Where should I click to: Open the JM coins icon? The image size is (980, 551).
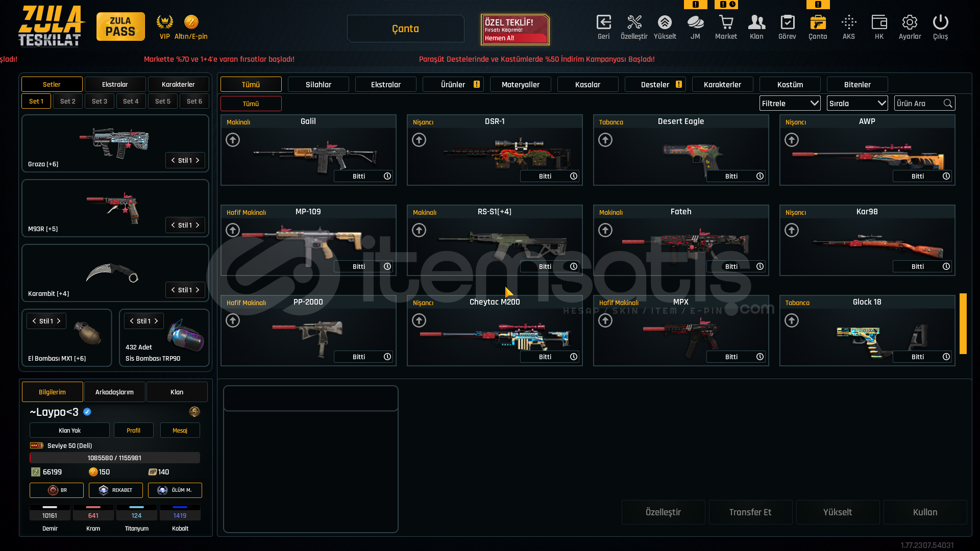pos(695,22)
